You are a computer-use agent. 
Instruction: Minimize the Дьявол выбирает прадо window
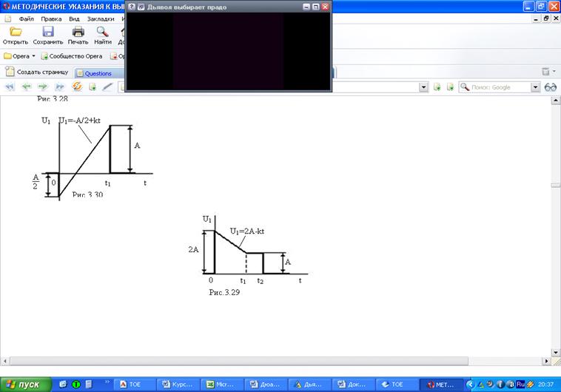pos(306,7)
